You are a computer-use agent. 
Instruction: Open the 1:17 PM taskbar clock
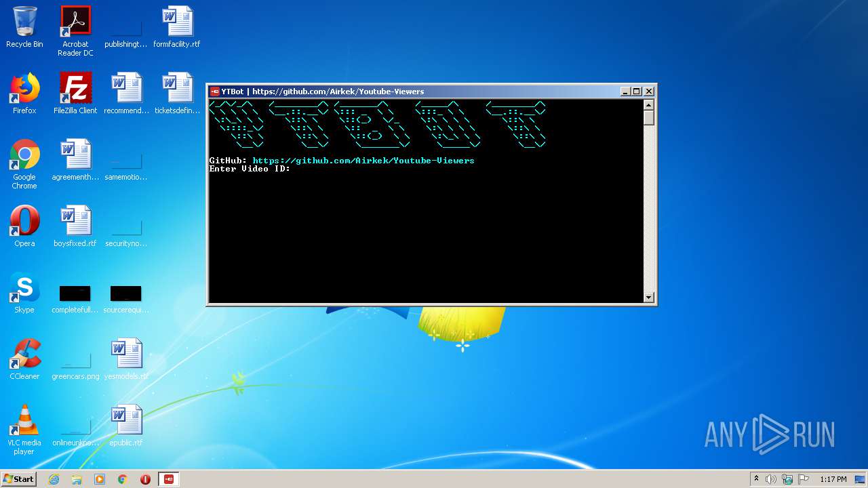[x=833, y=479]
